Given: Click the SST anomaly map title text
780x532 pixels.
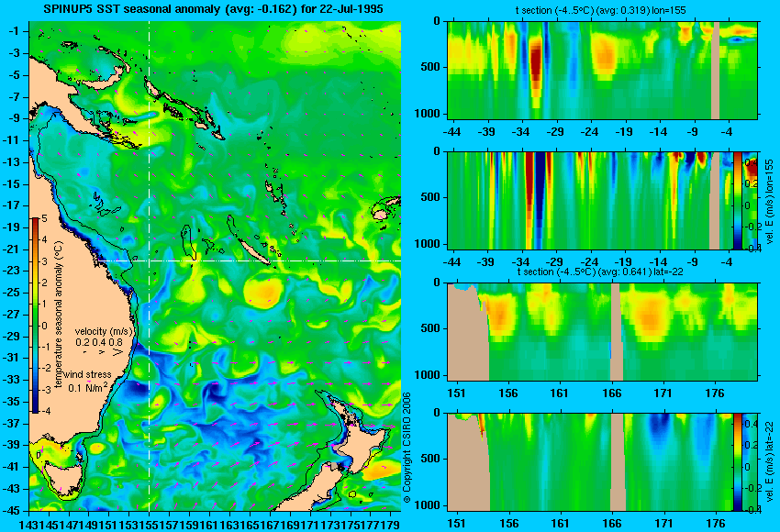Looking at the screenshot, I should 214,8.
